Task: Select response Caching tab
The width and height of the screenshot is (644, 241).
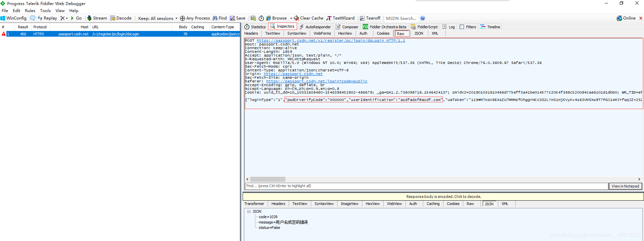Action: tap(433, 204)
